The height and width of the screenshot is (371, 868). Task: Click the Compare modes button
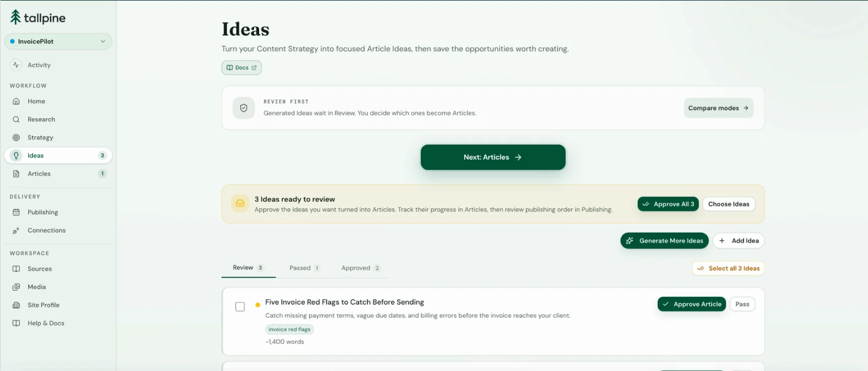tap(718, 108)
